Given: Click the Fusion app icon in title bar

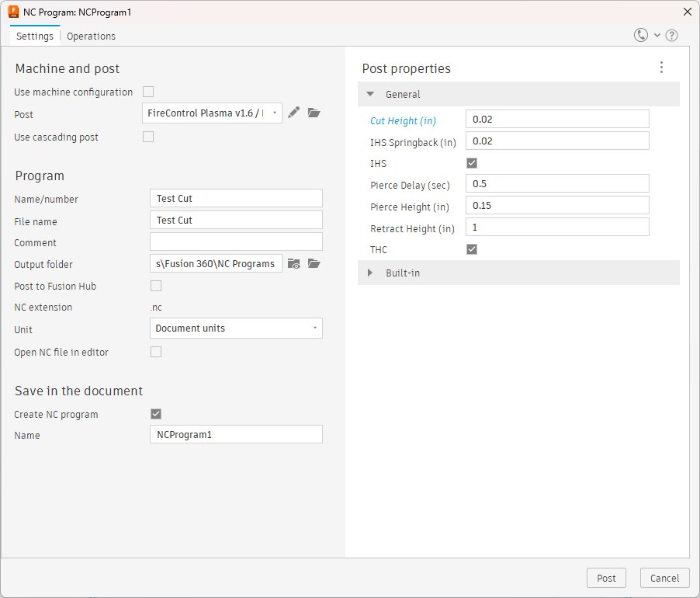Looking at the screenshot, I should coord(13,12).
